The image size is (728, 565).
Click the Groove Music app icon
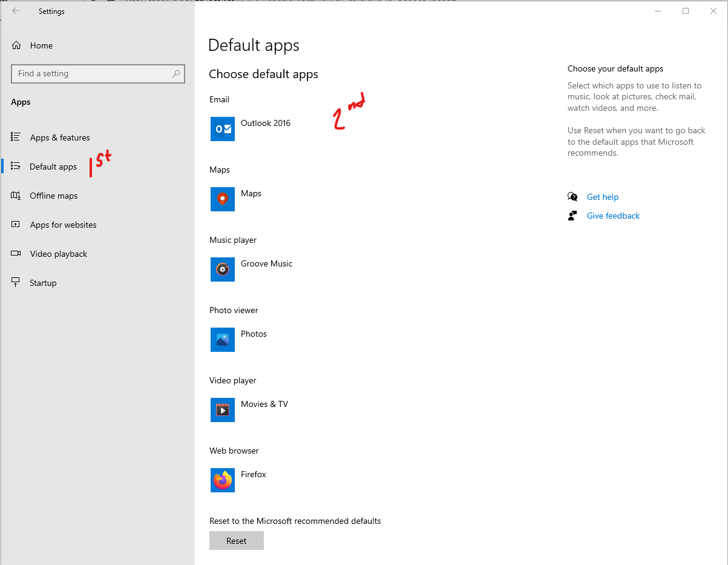coord(222,269)
